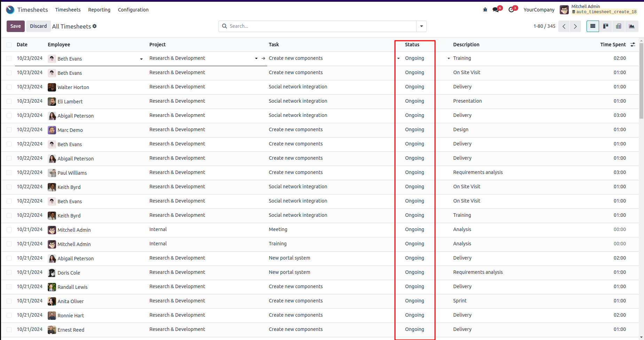Open the Reporting menu
The height and width of the screenshot is (340, 644).
pyautogui.click(x=99, y=10)
